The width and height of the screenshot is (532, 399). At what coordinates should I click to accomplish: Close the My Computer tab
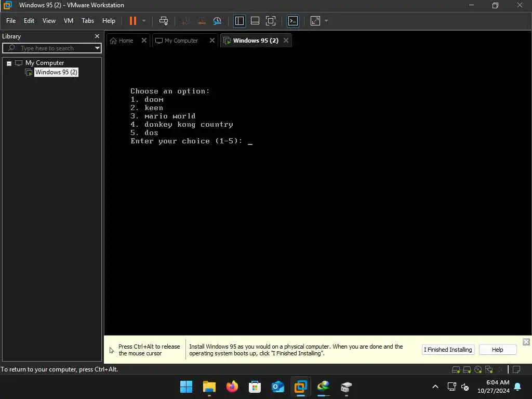212,41
